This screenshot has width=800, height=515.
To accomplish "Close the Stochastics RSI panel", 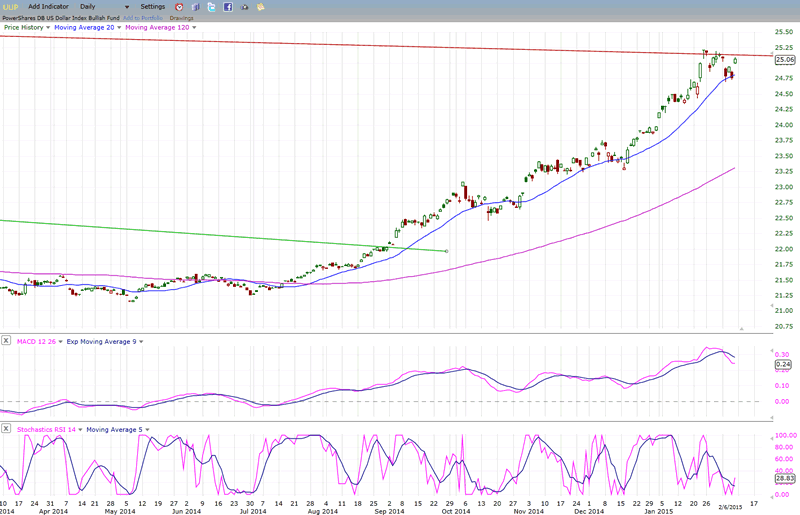I will click(7, 429).
